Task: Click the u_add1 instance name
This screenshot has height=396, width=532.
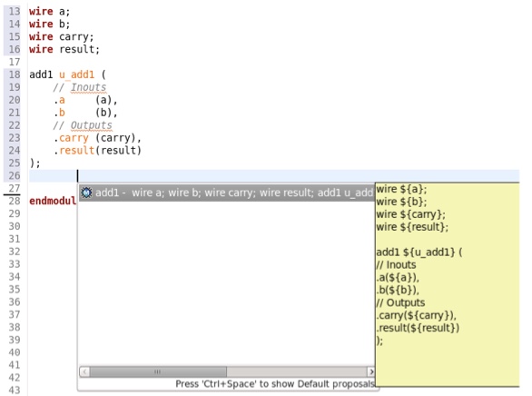Action: [76, 74]
